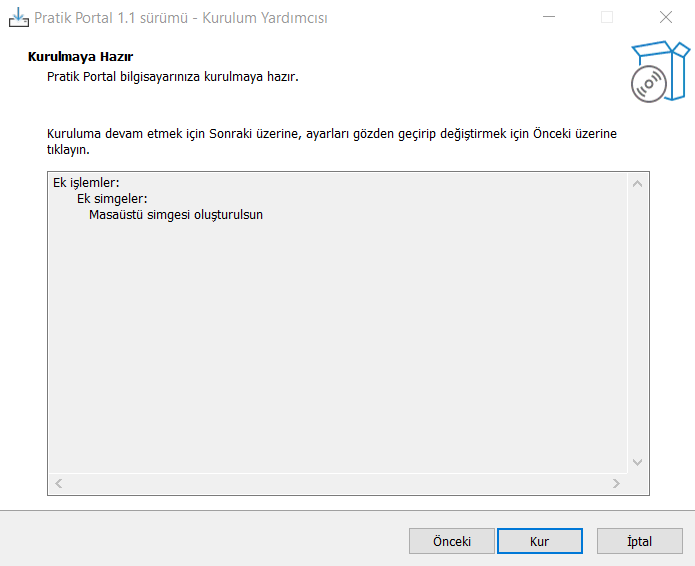
Task: Minimize the Kurulum Yardımcısı window
Action: coord(549,18)
